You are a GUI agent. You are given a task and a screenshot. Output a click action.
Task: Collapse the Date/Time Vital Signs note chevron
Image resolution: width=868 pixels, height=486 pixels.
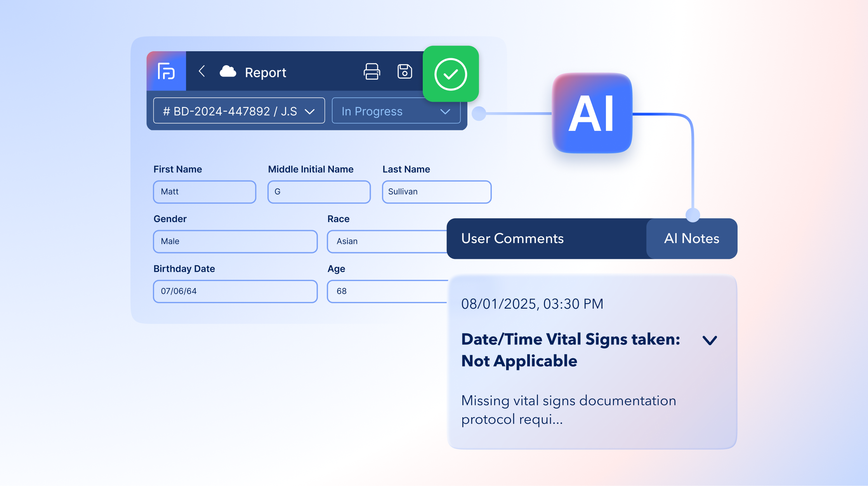(710, 340)
